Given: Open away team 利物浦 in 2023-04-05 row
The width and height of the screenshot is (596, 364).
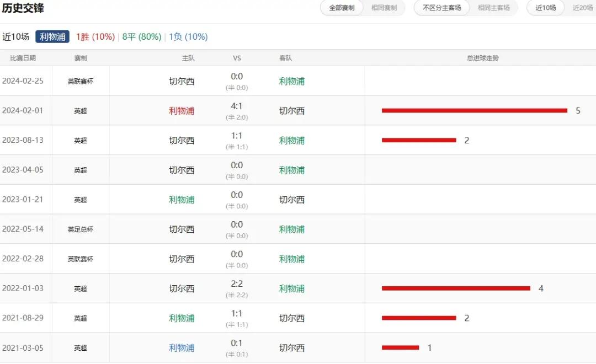Looking at the screenshot, I should pyautogui.click(x=292, y=170).
